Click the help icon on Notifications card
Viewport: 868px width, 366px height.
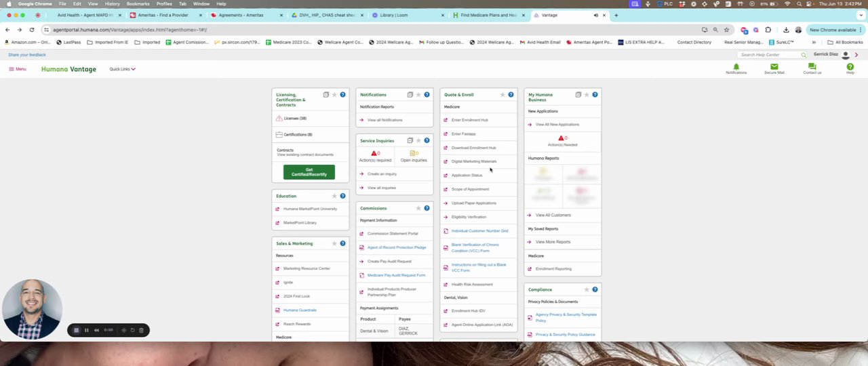tap(427, 95)
